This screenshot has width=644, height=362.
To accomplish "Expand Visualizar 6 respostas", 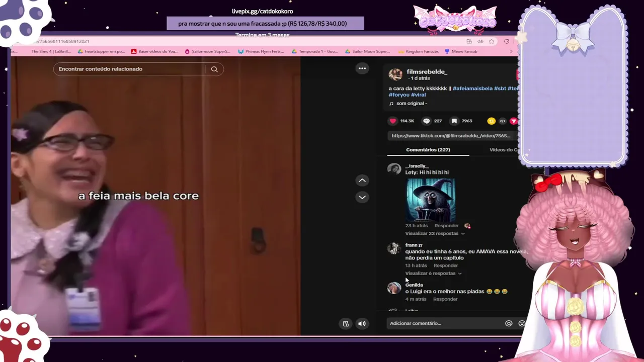I will click(433, 273).
